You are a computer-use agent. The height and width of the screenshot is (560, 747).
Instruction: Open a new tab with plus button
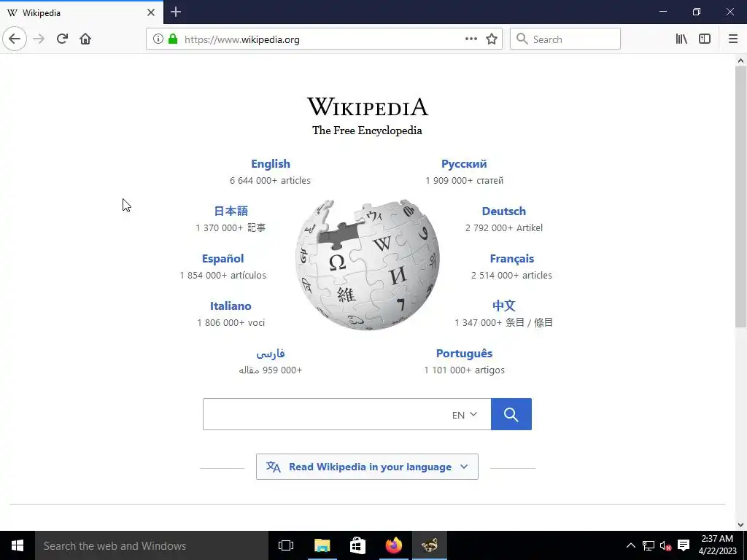(176, 12)
